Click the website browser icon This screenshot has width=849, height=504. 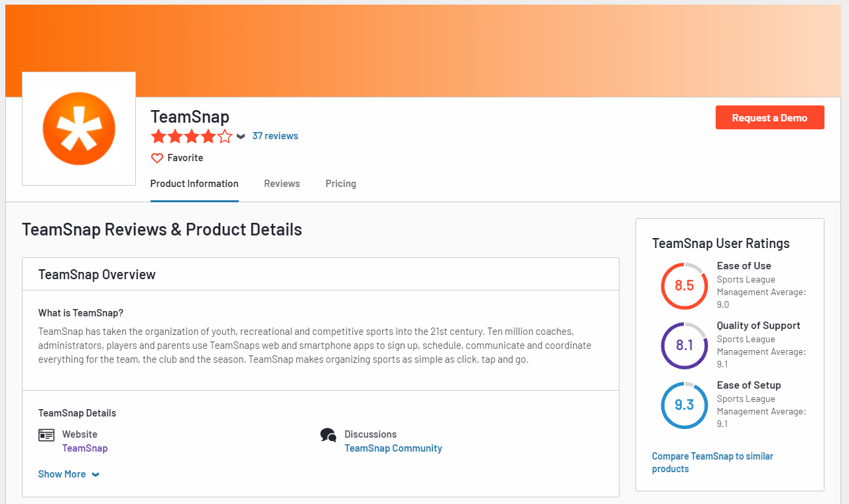[x=46, y=435]
